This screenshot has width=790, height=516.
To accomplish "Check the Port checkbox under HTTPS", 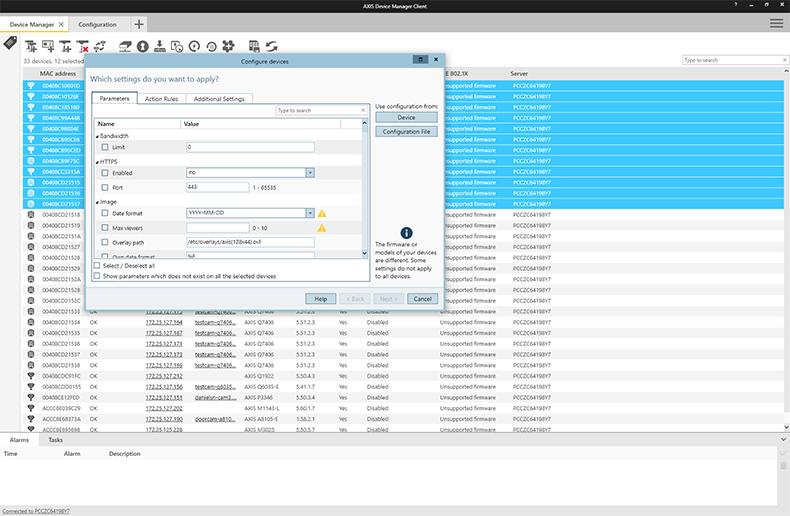I will click(105, 187).
